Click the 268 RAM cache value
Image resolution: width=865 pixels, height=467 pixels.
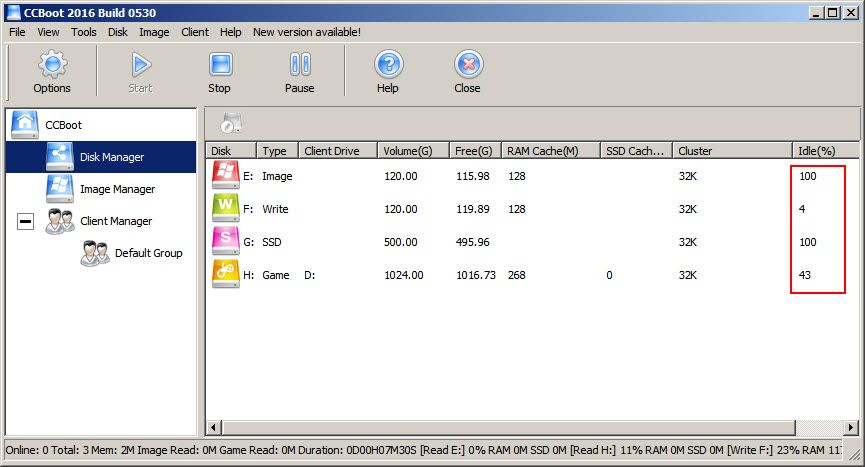pyautogui.click(x=516, y=275)
